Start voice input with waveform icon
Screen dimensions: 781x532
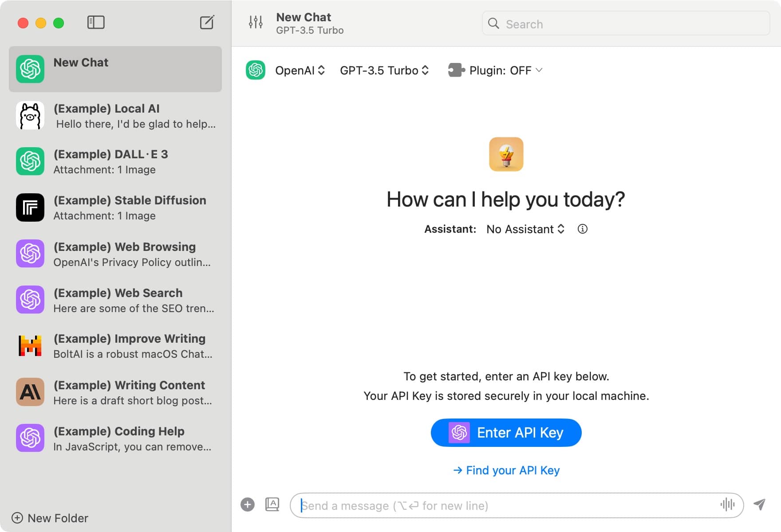(728, 505)
